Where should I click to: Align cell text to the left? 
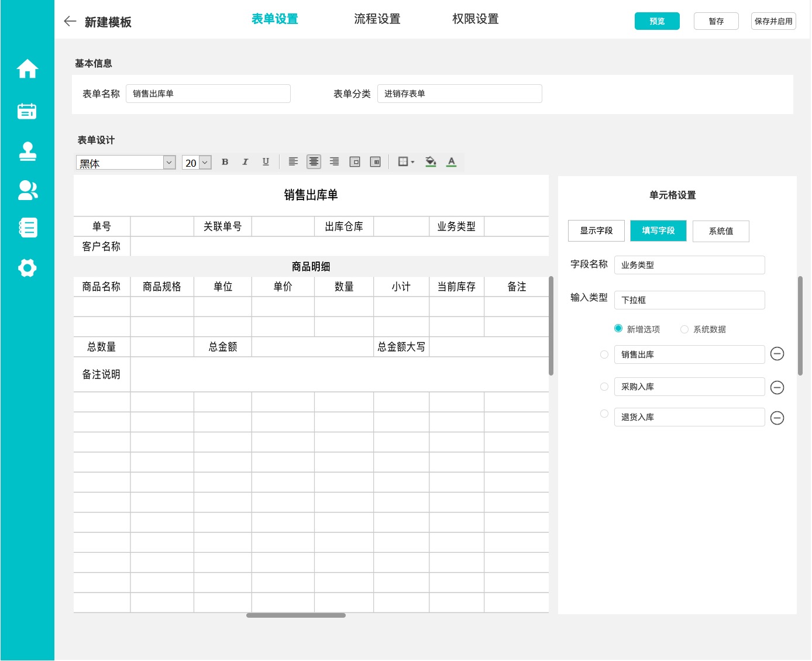(293, 162)
